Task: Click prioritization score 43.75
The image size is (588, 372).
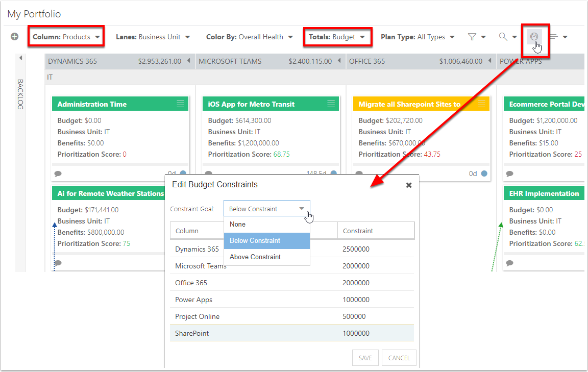Action: point(432,154)
